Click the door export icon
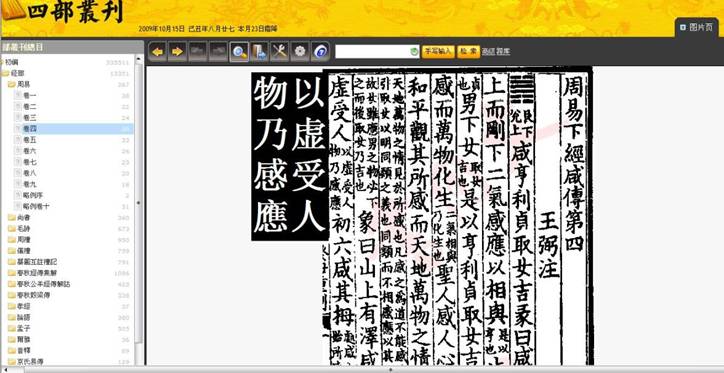 (259, 52)
